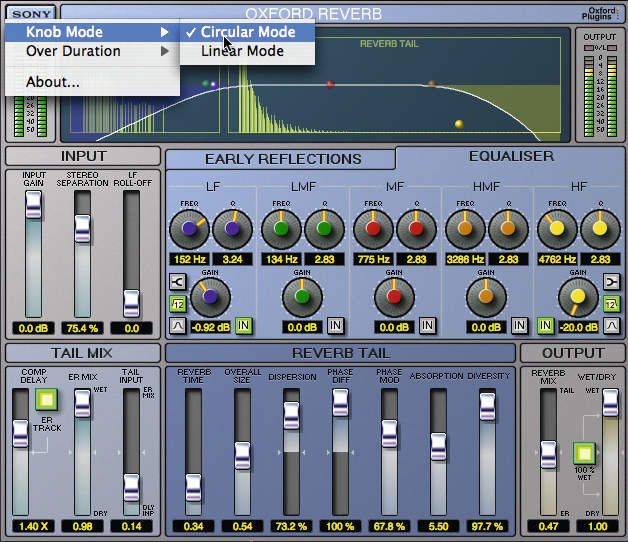
Task: Click the LMF GAIN green knob
Action: [302, 297]
